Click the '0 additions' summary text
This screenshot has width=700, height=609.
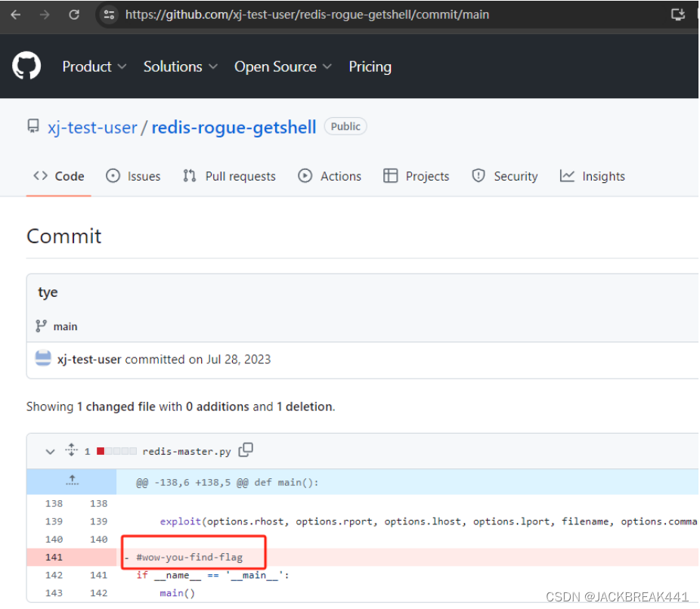pyautogui.click(x=218, y=407)
